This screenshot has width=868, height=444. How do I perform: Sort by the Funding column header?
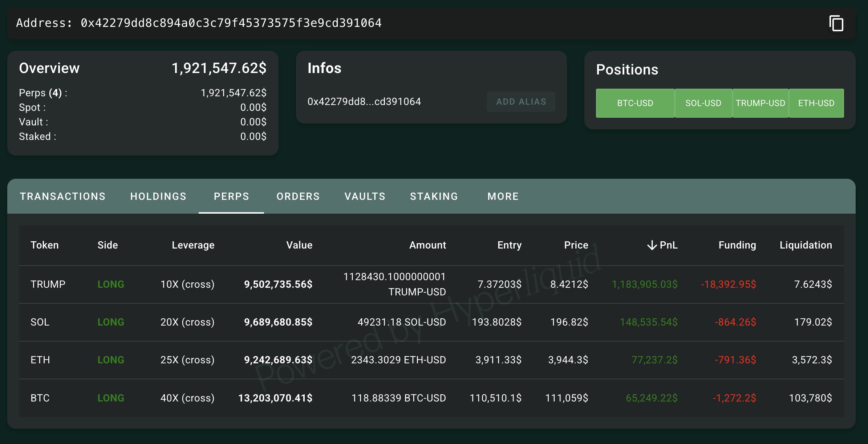click(737, 245)
